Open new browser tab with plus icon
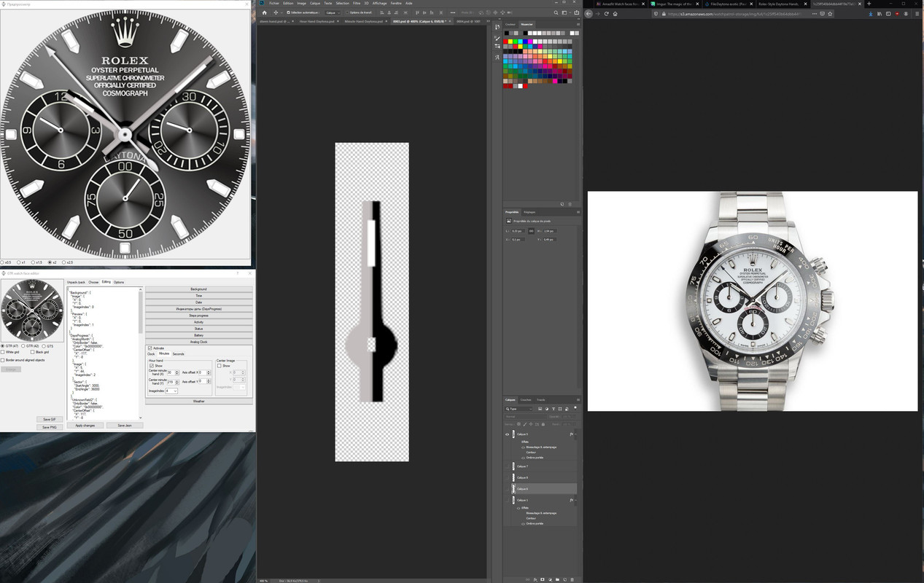This screenshot has width=924, height=583. 869,4
